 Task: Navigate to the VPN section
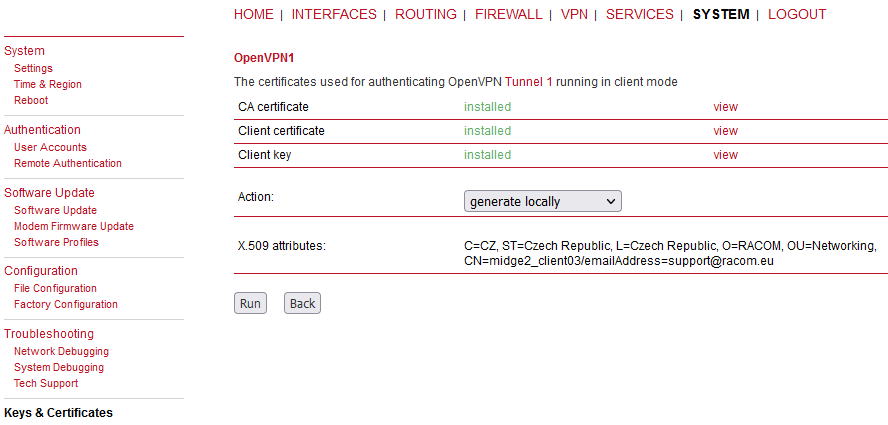(x=574, y=14)
